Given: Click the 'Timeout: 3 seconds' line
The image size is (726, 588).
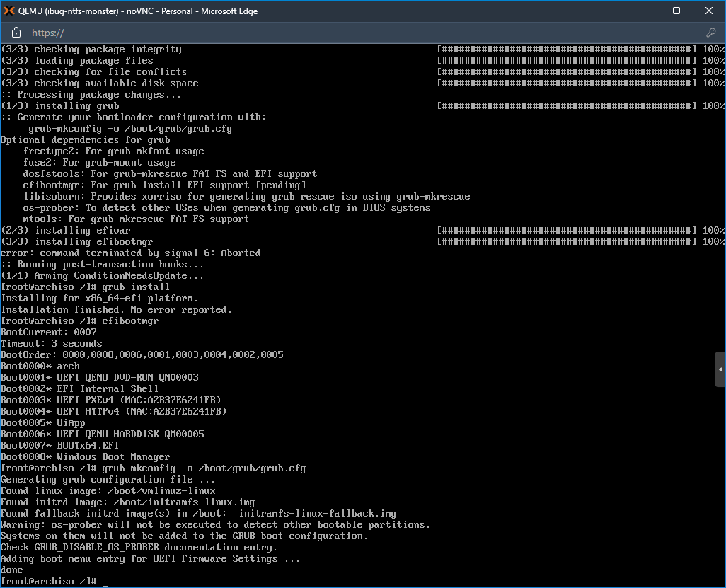Looking at the screenshot, I should coord(52,344).
